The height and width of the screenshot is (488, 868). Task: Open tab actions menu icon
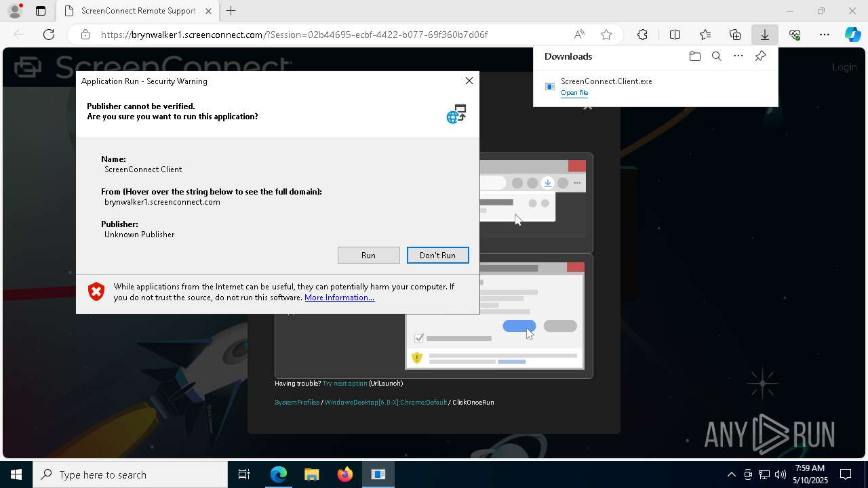tap(41, 11)
